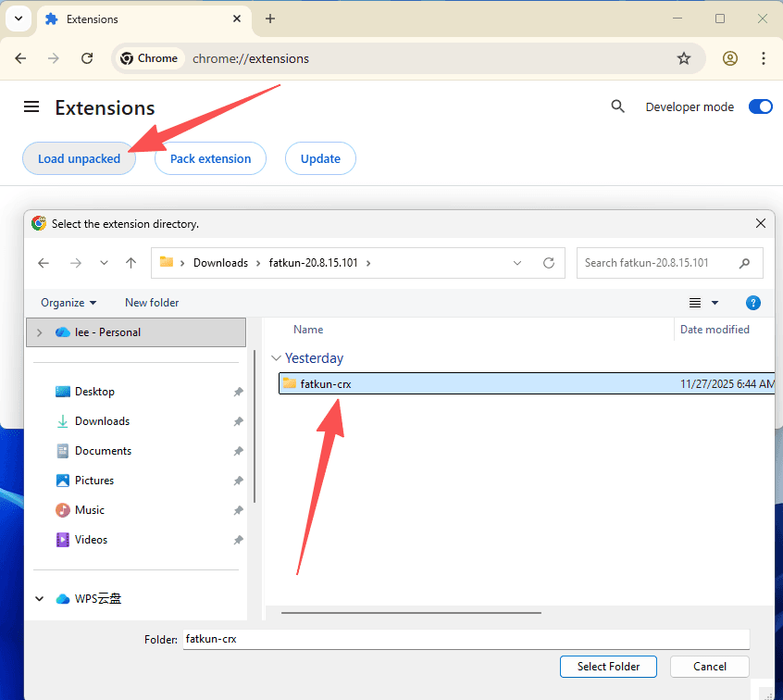Screen dimensions: 783x700
Task: Click the Update button
Action: click(x=320, y=158)
